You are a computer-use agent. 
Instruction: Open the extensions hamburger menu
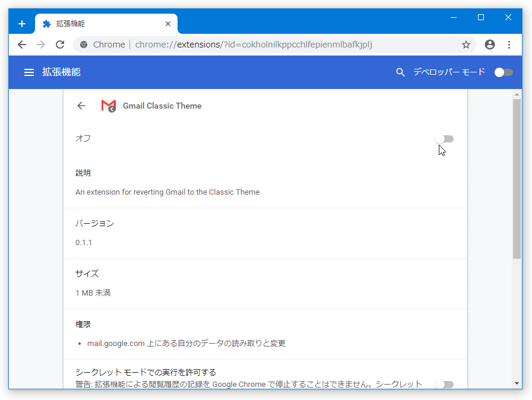pyautogui.click(x=29, y=72)
